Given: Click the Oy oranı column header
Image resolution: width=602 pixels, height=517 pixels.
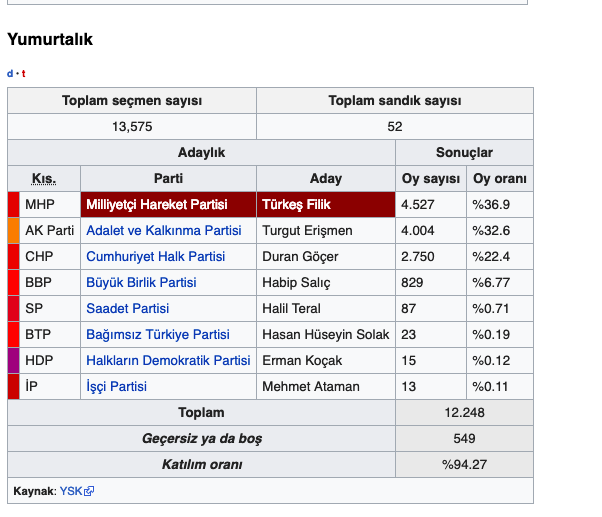Looking at the screenshot, I should click(x=499, y=178).
